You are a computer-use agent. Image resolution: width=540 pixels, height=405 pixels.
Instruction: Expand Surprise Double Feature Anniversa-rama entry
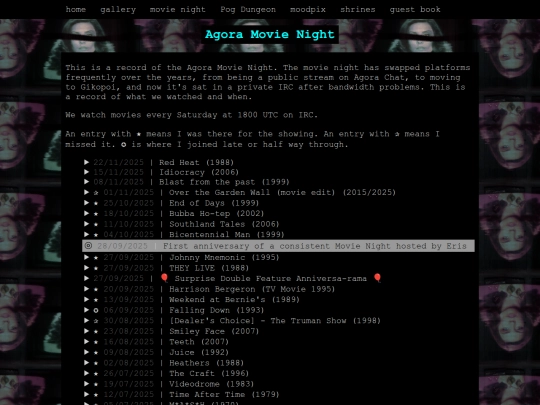click(87, 278)
